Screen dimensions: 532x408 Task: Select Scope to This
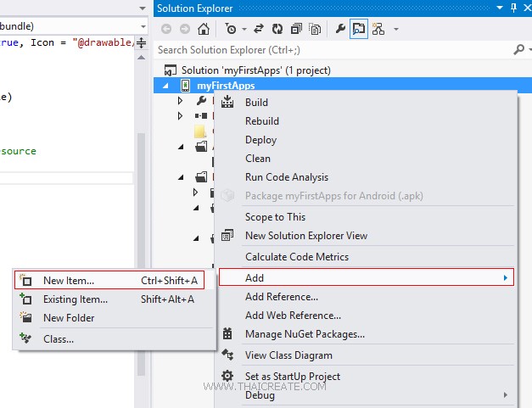275,217
